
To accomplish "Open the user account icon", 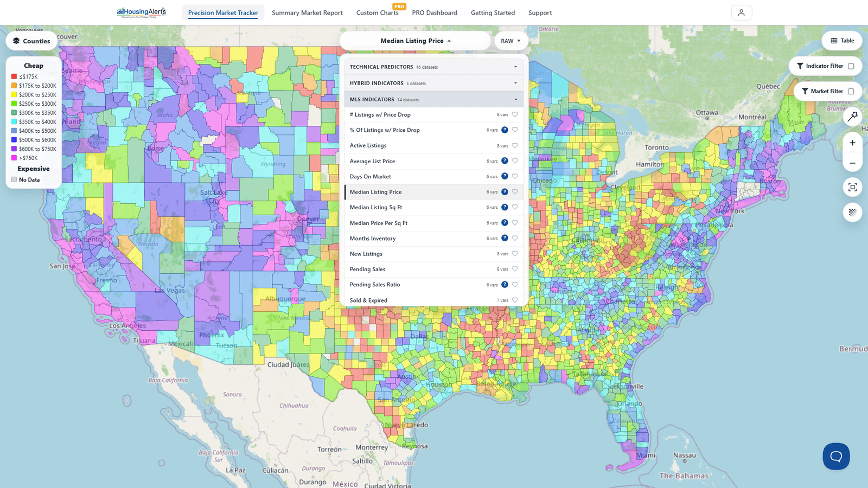I will click(x=742, y=12).
